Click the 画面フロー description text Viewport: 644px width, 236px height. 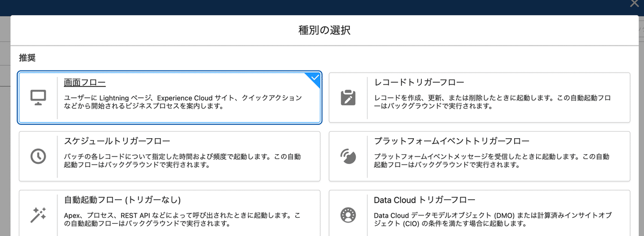point(182,102)
